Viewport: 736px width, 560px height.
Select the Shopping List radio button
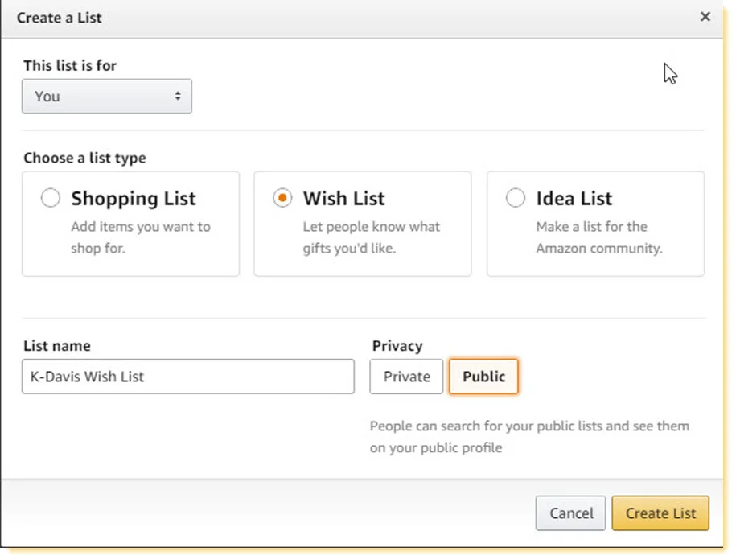pos(51,198)
